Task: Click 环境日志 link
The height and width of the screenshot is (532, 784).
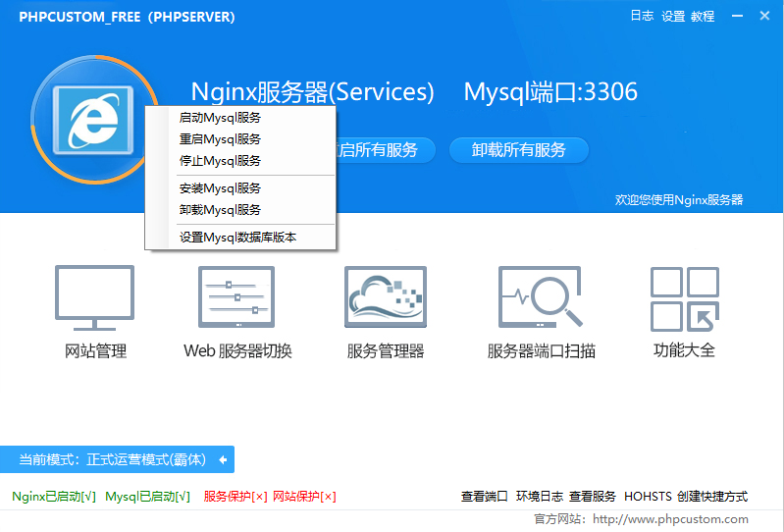Action: point(540,497)
